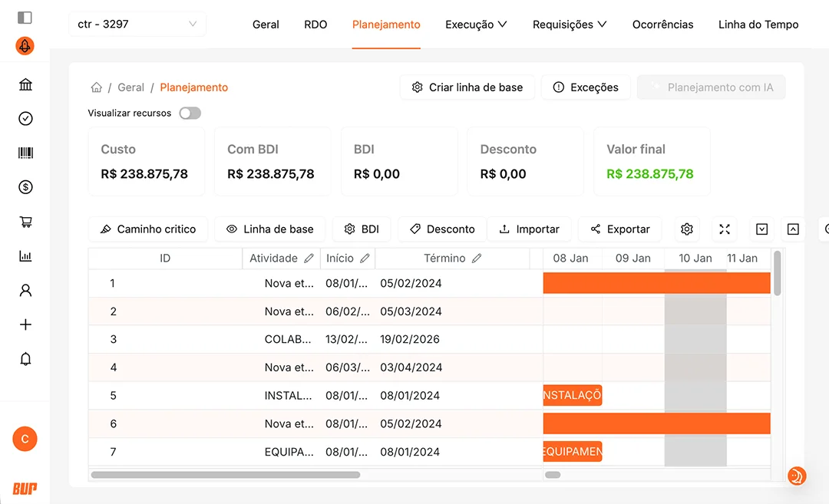
Task: Open the ctr - 3297 contract dropdown
Action: coord(137,25)
